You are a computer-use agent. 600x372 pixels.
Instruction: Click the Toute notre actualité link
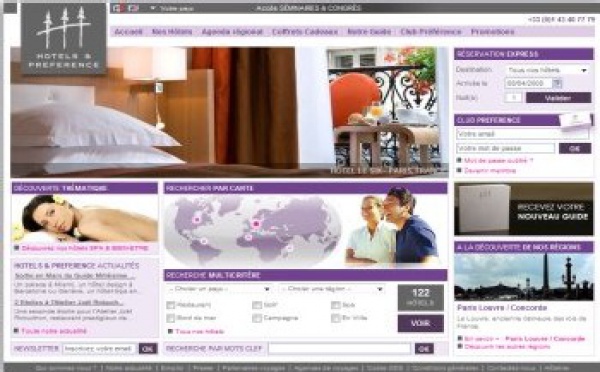coord(54,331)
